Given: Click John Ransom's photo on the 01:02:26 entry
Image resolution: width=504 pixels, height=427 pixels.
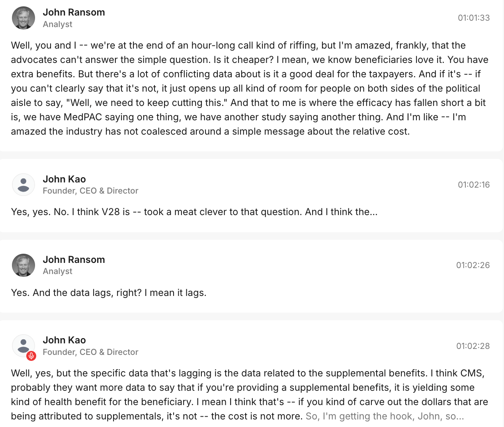Looking at the screenshot, I should [x=23, y=265].
